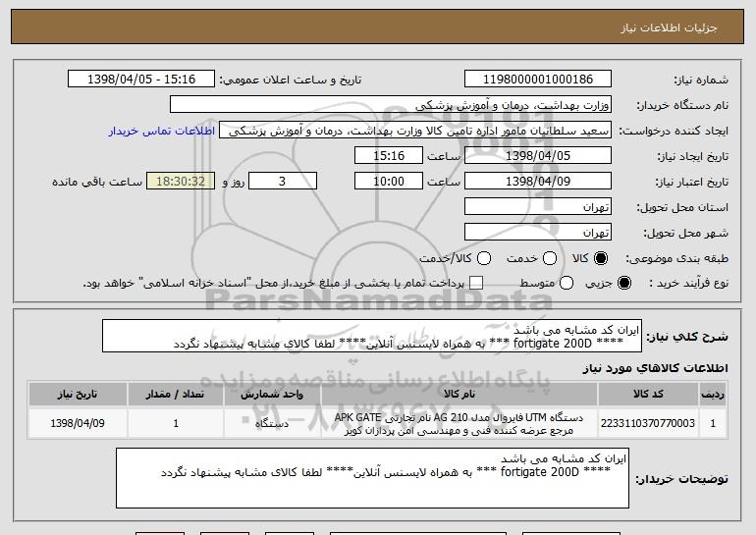This screenshot has width=756, height=535.
Task: Click the public announcement date field 15:16
Action: (141, 80)
